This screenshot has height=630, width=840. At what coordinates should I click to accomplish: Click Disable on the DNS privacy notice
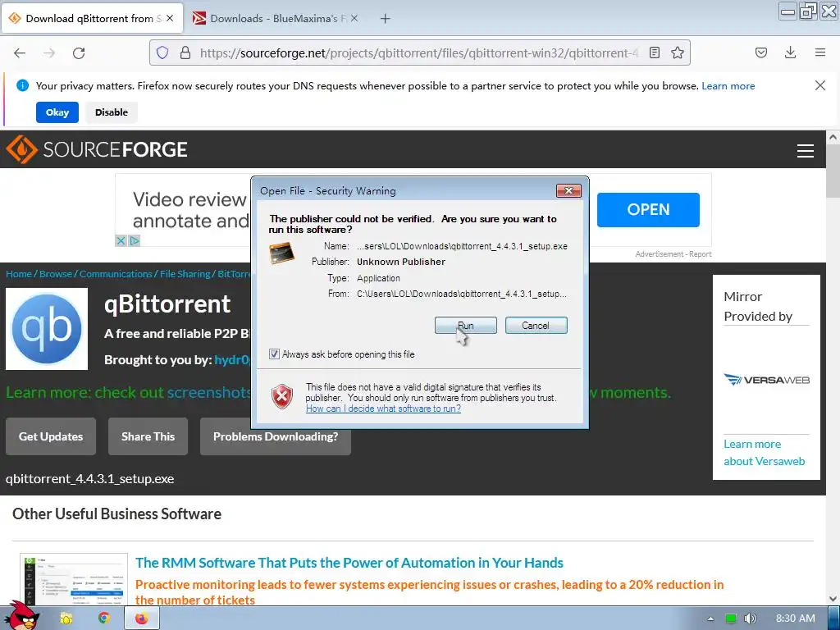112,112
